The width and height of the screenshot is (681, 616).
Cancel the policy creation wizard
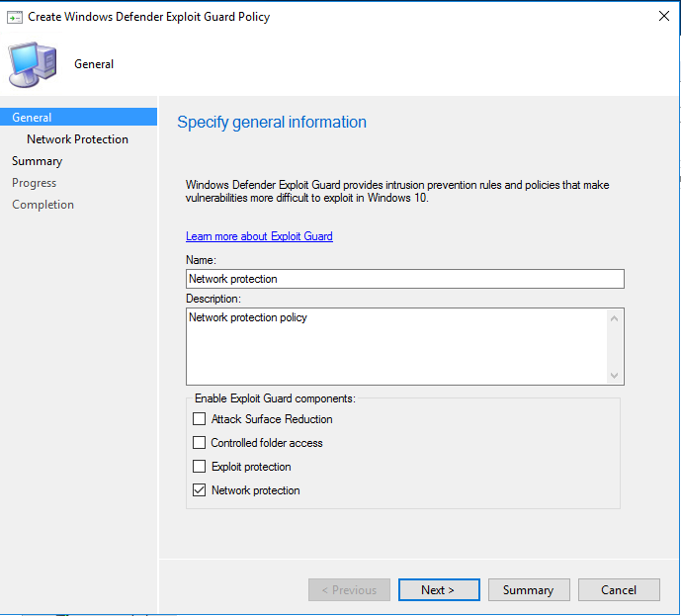619,590
